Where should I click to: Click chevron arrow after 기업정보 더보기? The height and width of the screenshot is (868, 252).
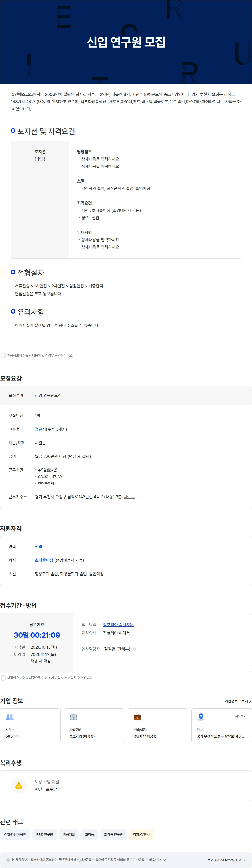click(x=250, y=701)
